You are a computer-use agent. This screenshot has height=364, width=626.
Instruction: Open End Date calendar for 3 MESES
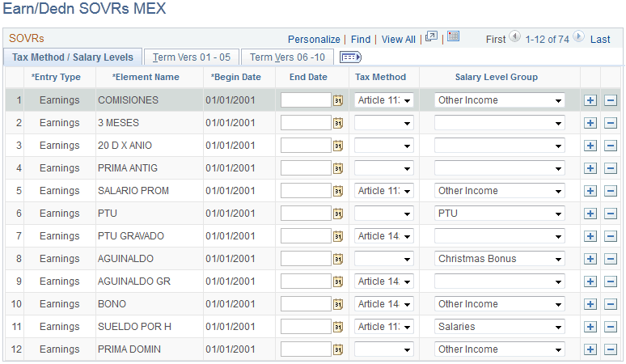(338, 123)
